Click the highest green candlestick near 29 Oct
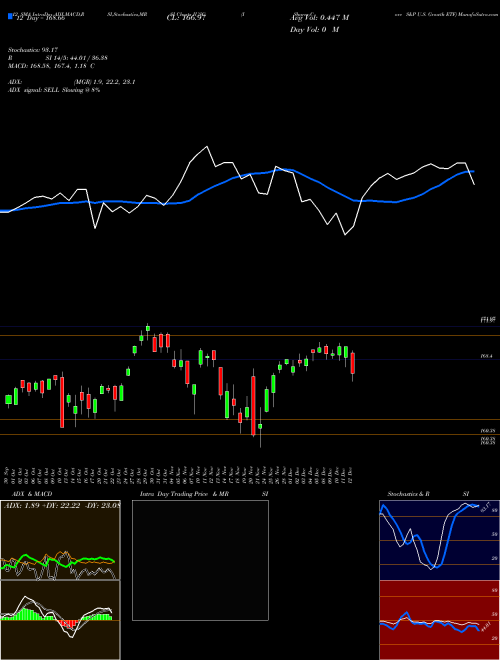This screenshot has height=660, width=500. [x=148, y=328]
